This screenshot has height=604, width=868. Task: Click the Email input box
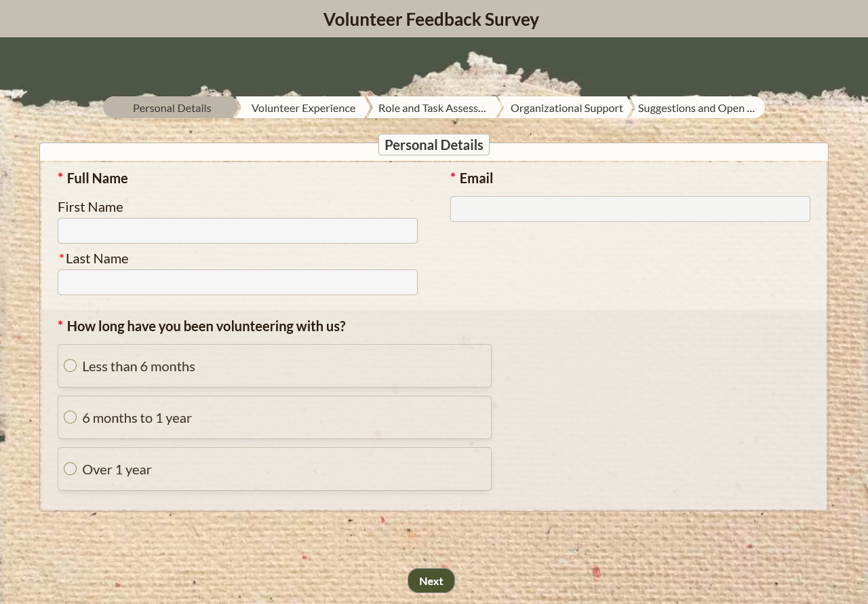pos(630,209)
